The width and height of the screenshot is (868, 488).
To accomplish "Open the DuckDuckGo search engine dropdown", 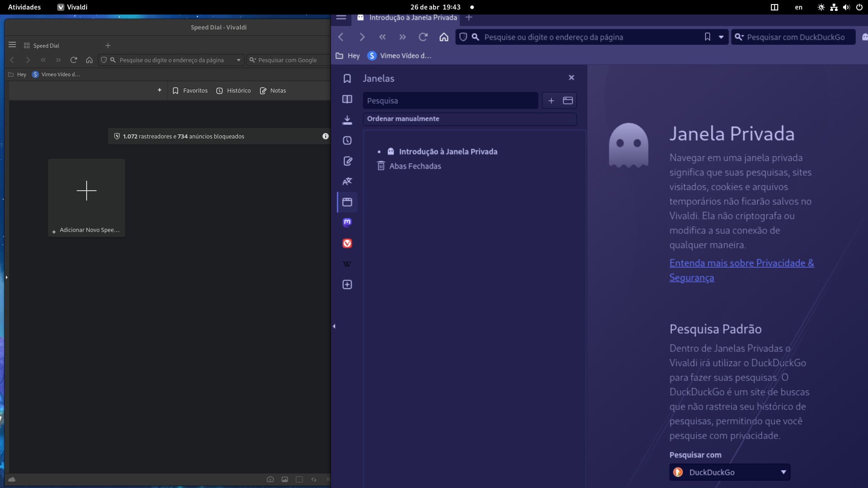I will point(783,472).
